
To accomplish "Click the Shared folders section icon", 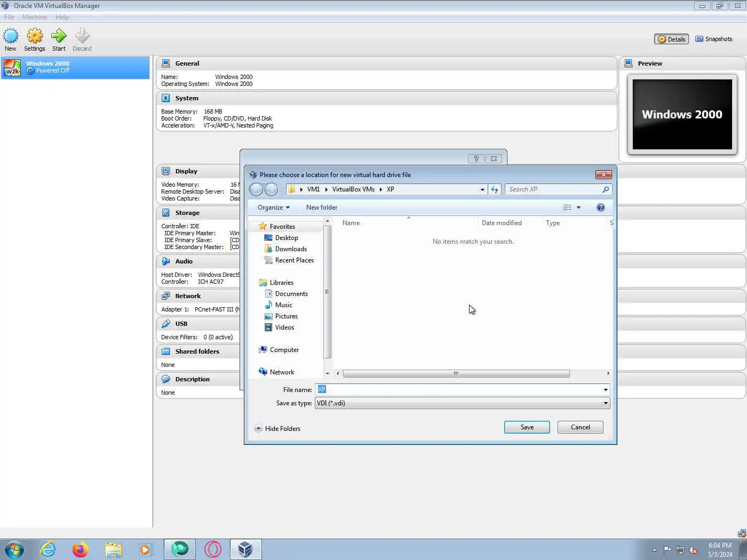I will [x=166, y=351].
